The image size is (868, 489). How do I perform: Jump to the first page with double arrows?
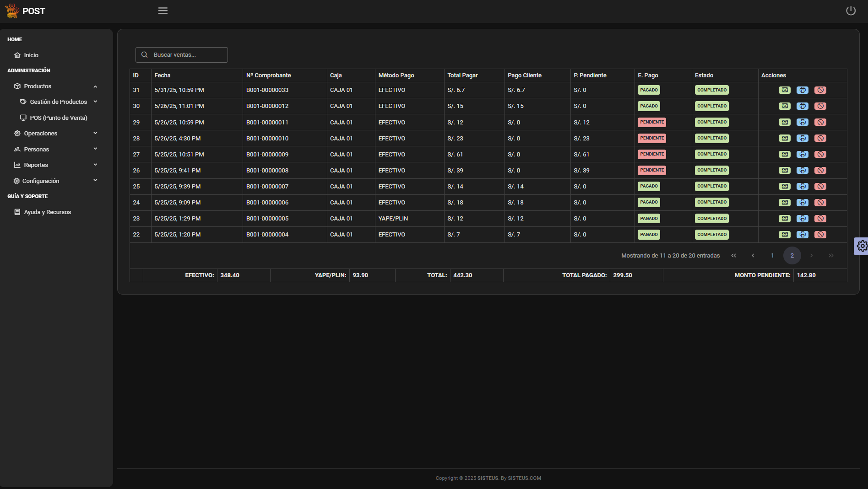pos(733,256)
